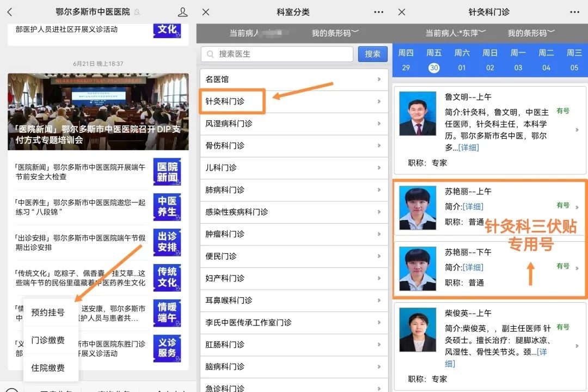
Task: Open the 中医养生 shortcut icon
Action: click(167, 208)
